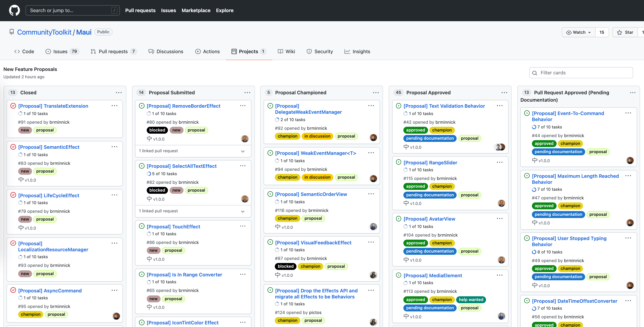Click the milestone icon on Is In Range Converter card
The image size is (644, 327).
(x=149, y=307)
